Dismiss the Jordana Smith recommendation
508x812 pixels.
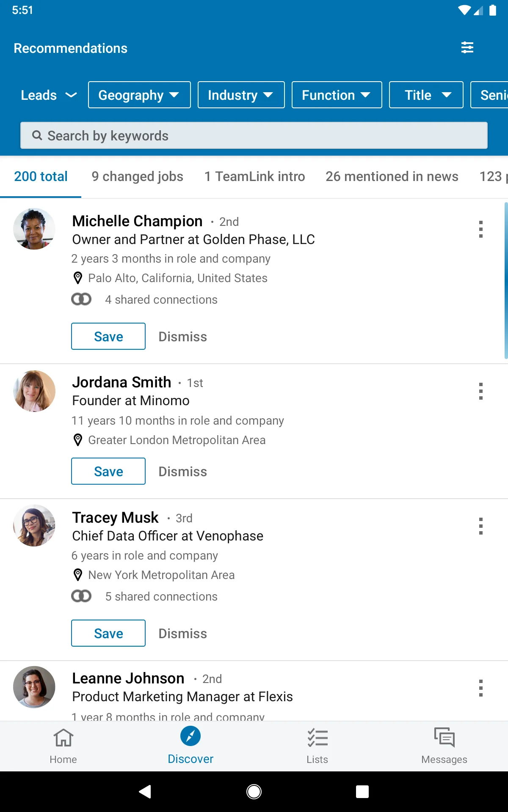click(183, 472)
